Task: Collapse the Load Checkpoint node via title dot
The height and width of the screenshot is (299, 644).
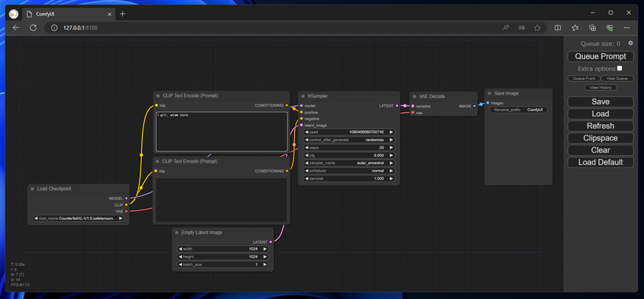Action: 32,189
